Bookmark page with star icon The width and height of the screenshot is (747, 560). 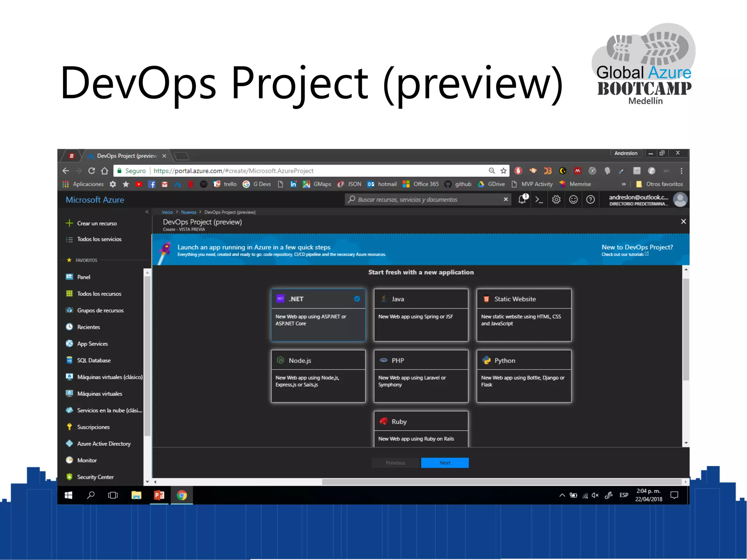(x=504, y=171)
